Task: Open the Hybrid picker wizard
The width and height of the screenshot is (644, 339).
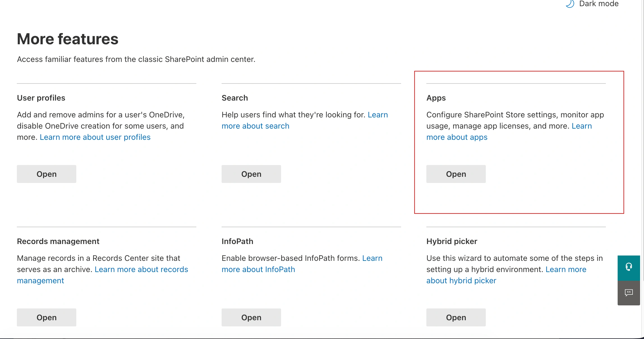Action: tap(456, 317)
